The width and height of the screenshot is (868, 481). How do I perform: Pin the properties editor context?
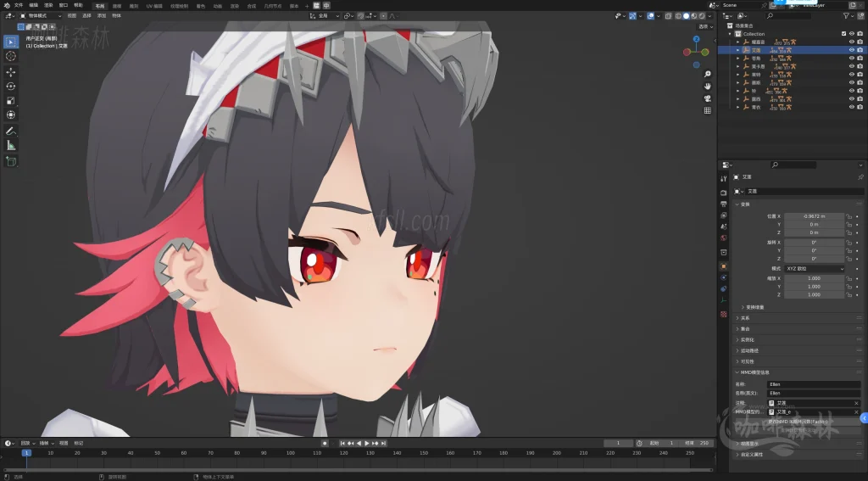860,176
